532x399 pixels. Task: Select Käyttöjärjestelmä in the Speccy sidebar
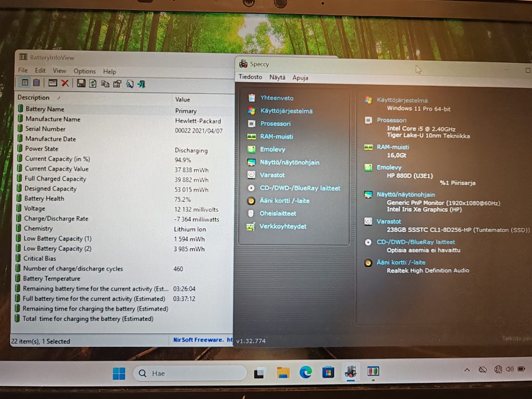click(x=287, y=111)
